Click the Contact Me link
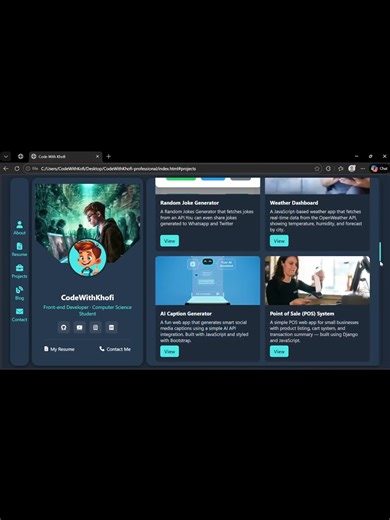 pyautogui.click(x=115, y=349)
